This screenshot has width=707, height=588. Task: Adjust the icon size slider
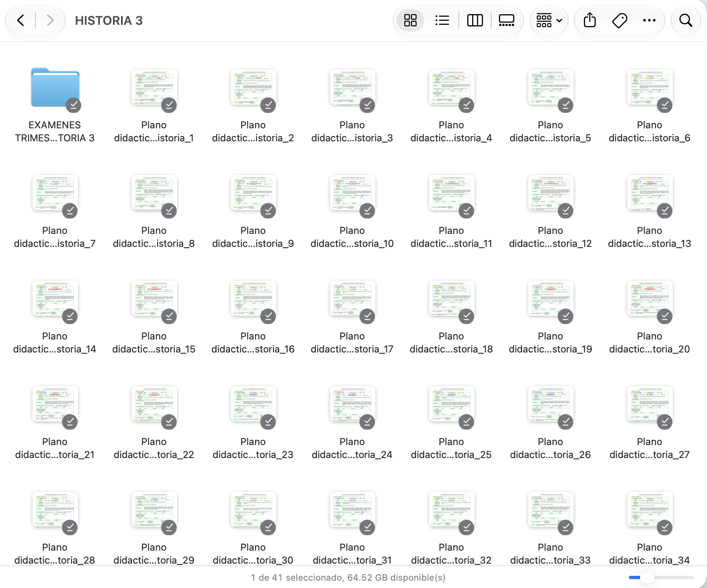(661, 577)
